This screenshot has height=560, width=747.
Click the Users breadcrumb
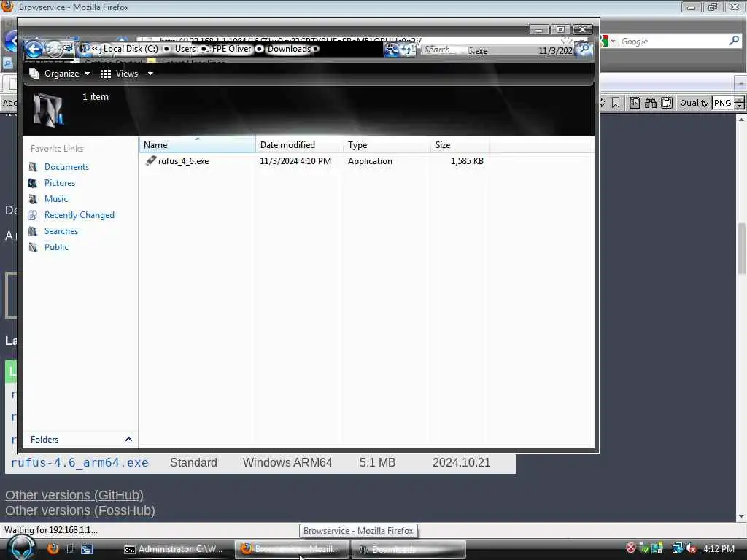185,49
